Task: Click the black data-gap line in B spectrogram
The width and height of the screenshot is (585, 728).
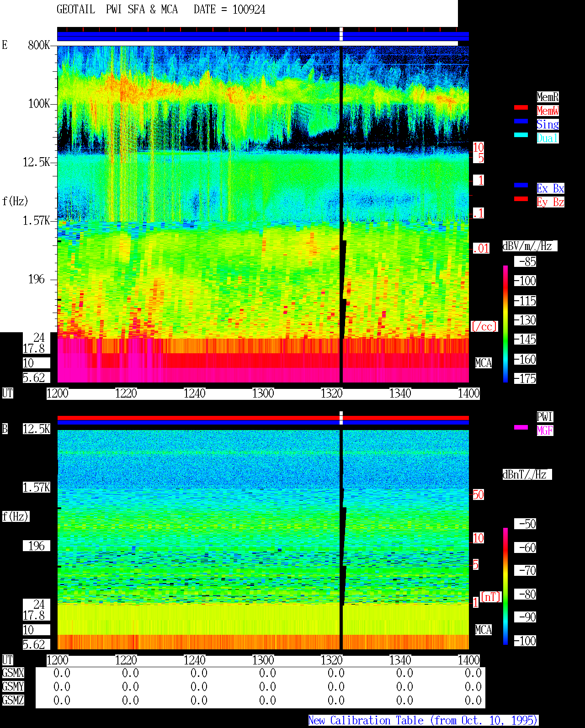Action: [342, 539]
